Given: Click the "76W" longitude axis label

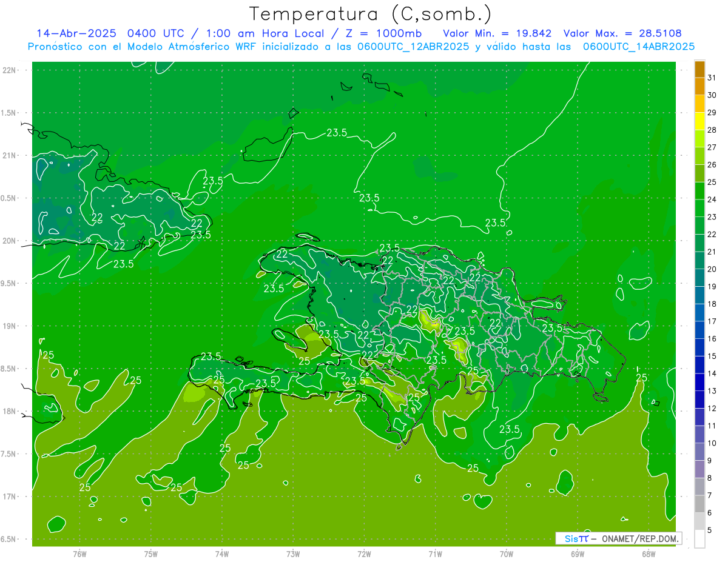Looking at the screenshot, I should click(79, 554).
